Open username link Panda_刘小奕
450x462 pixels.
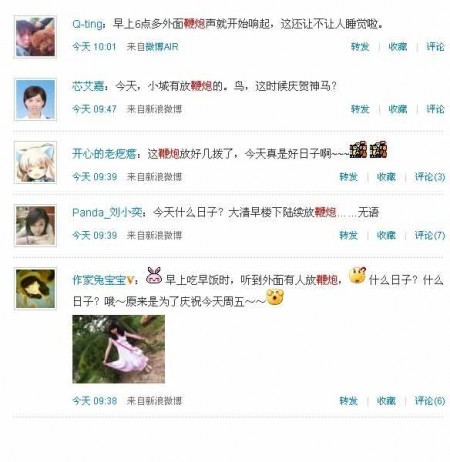pos(107,212)
